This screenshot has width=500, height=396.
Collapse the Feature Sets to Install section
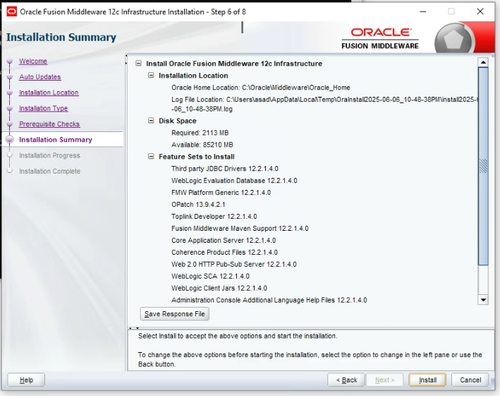pos(151,156)
